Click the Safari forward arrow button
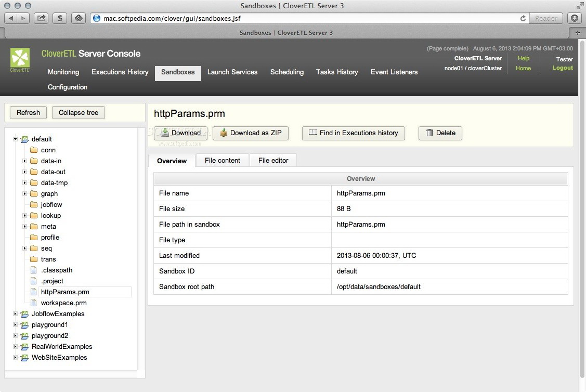Image resolution: width=586 pixels, height=392 pixels. click(x=23, y=18)
